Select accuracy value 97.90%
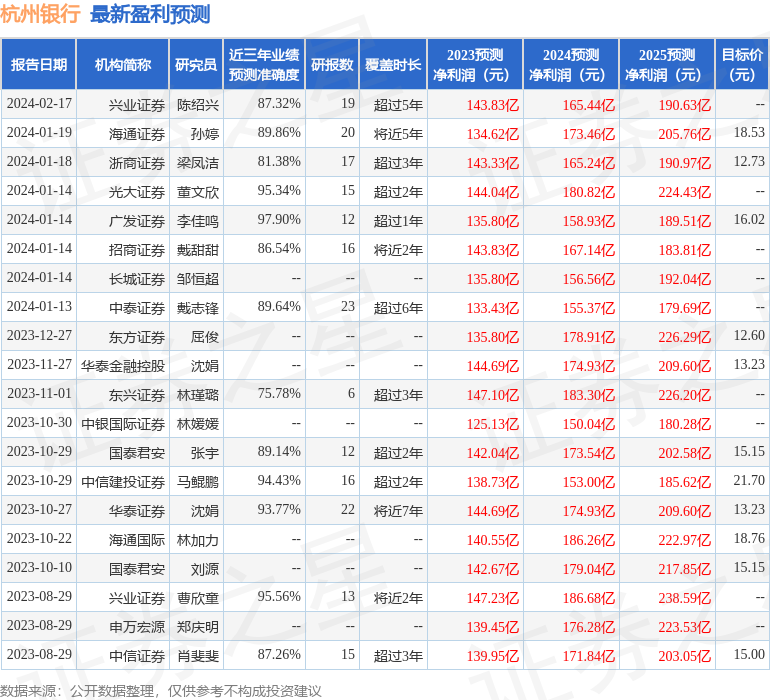 279,219
